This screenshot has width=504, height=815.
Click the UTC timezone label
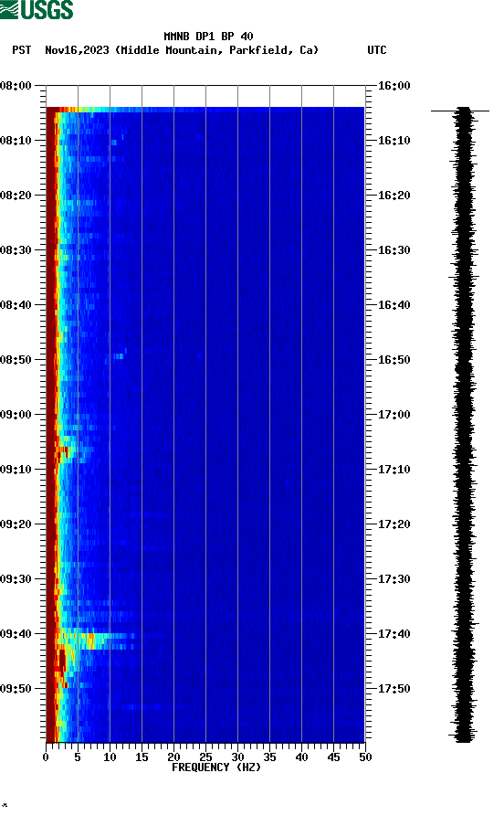[x=377, y=50]
